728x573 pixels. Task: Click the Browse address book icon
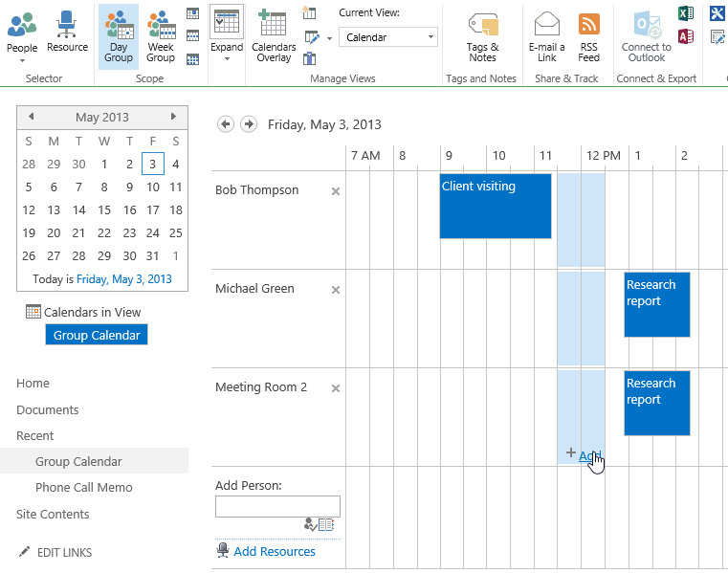(326, 525)
